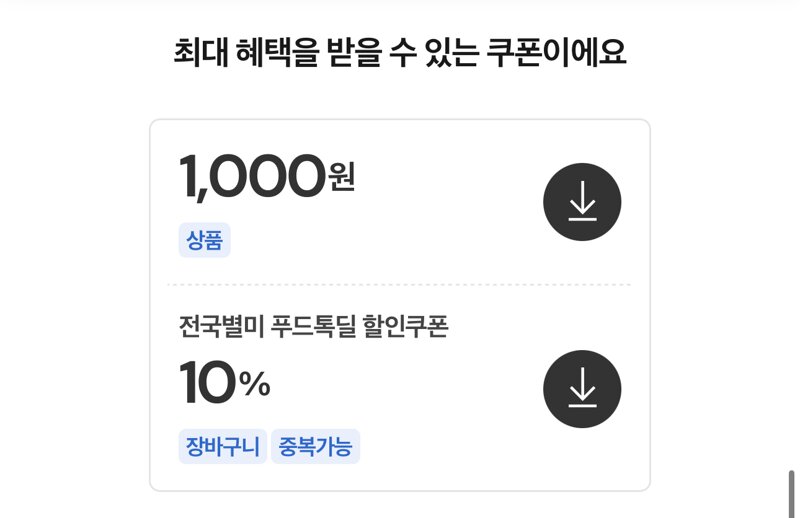Click the word 받을 in the heading

(355, 52)
